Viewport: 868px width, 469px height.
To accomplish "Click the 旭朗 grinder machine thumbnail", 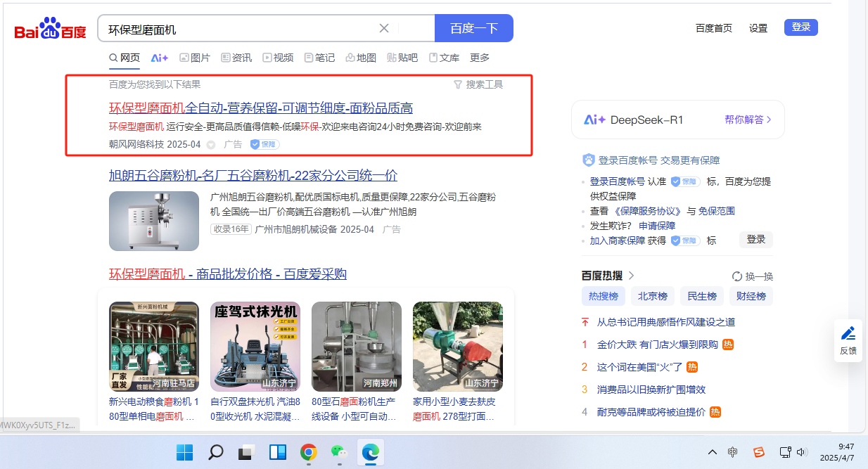I will (154, 221).
